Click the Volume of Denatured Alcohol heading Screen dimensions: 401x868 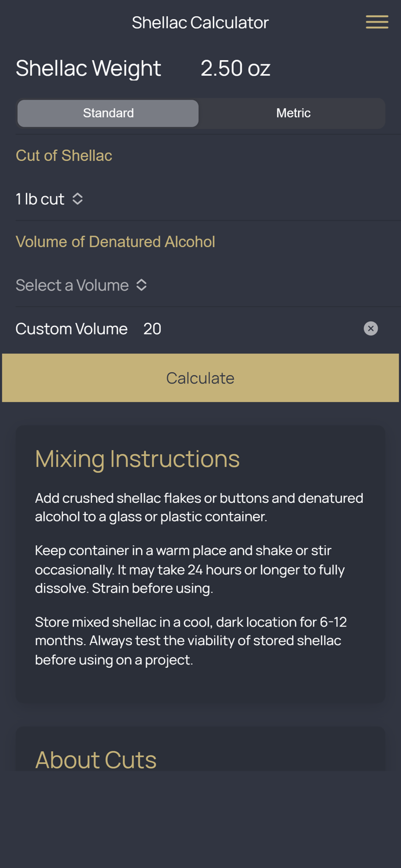point(116,241)
